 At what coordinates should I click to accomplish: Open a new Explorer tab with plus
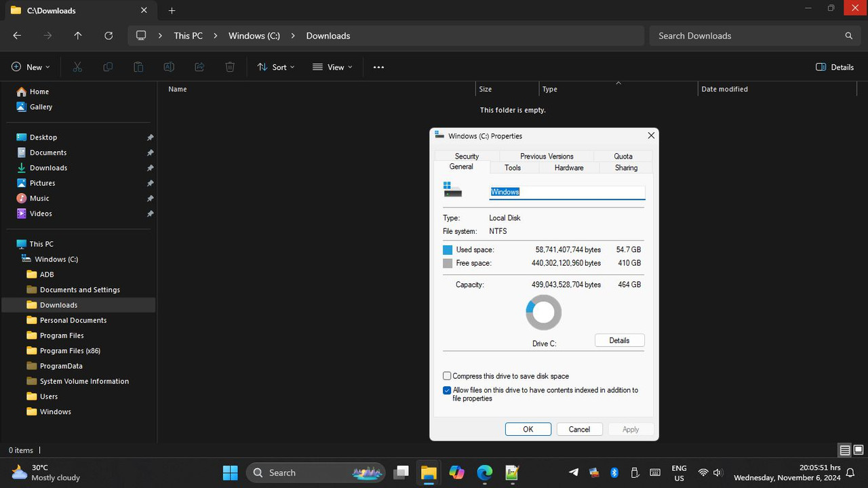point(172,10)
